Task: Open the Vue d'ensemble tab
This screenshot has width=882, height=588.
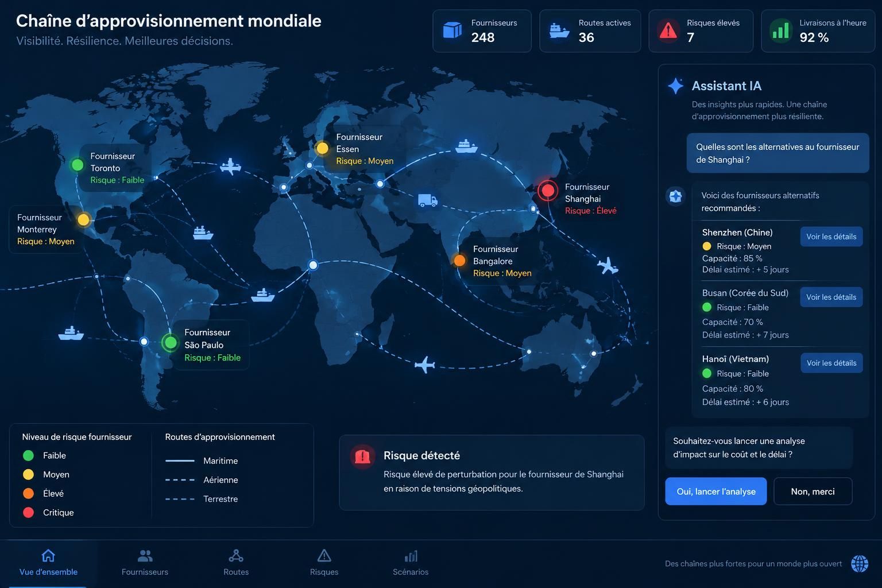Action: [x=48, y=563]
